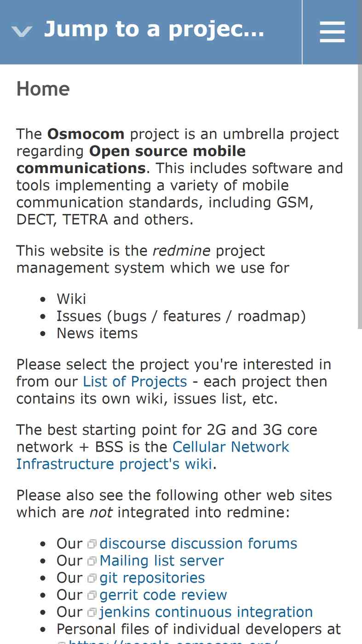Click external-link icon before discourse discussion forums
362x644 pixels.
(x=92, y=545)
